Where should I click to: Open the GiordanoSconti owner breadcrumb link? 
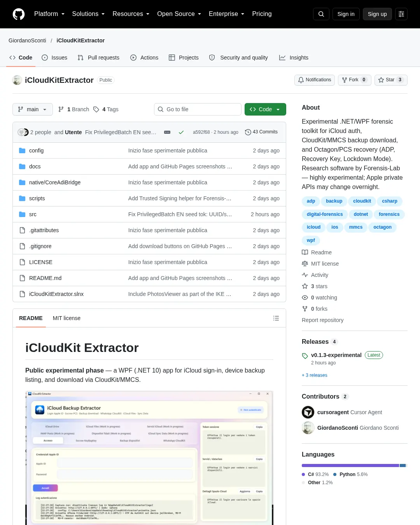(27, 40)
